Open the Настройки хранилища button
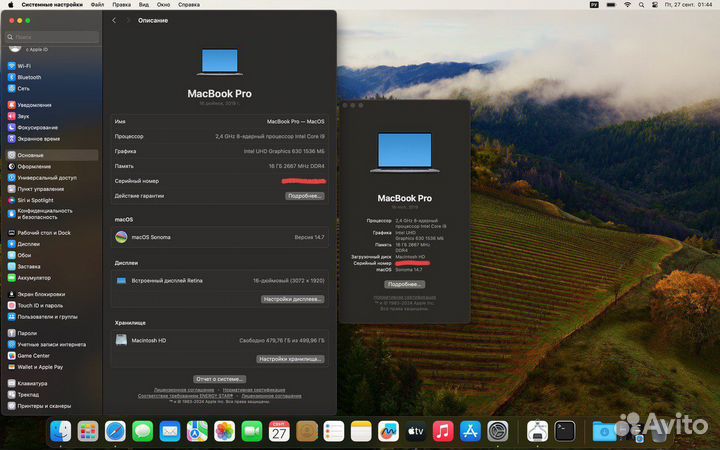The height and width of the screenshot is (450, 720). (290, 359)
